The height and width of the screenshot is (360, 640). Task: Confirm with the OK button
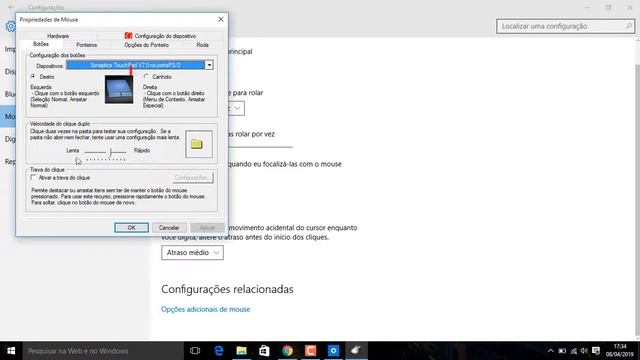(x=131, y=227)
